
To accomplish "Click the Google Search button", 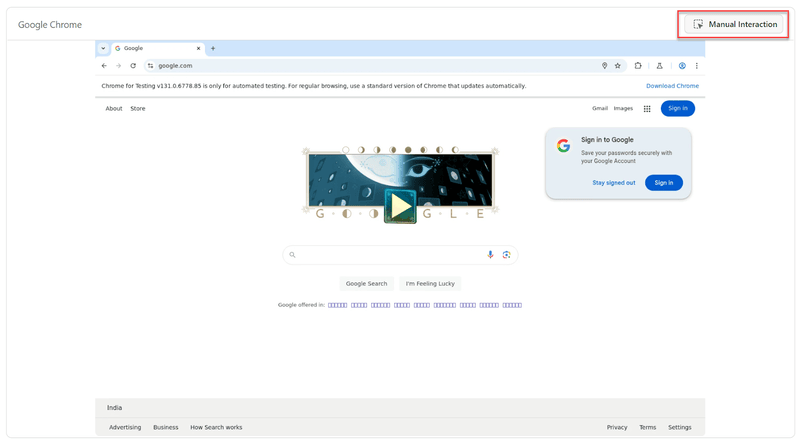I will click(x=366, y=284).
